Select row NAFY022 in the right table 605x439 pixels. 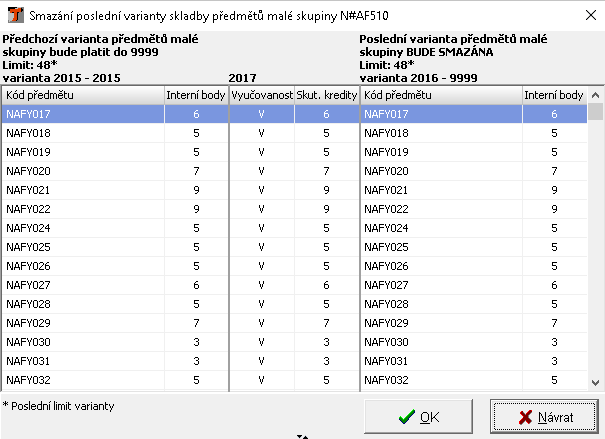click(x=440, y=209)
